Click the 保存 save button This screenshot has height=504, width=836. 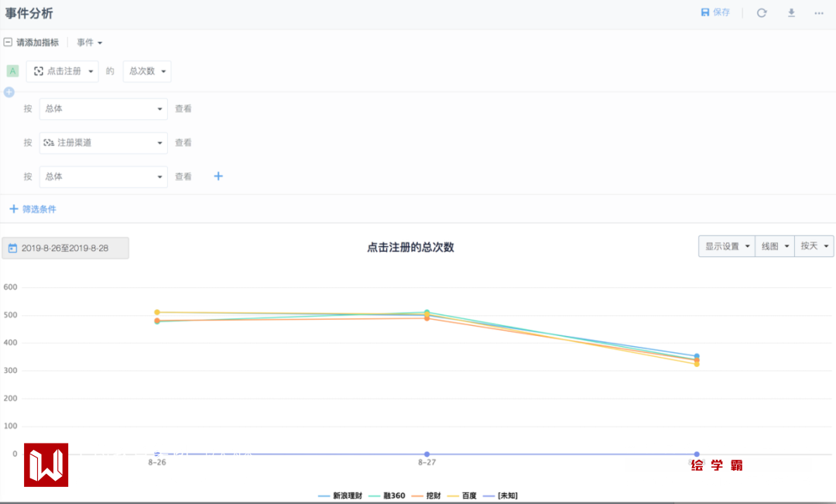(715, 12)
